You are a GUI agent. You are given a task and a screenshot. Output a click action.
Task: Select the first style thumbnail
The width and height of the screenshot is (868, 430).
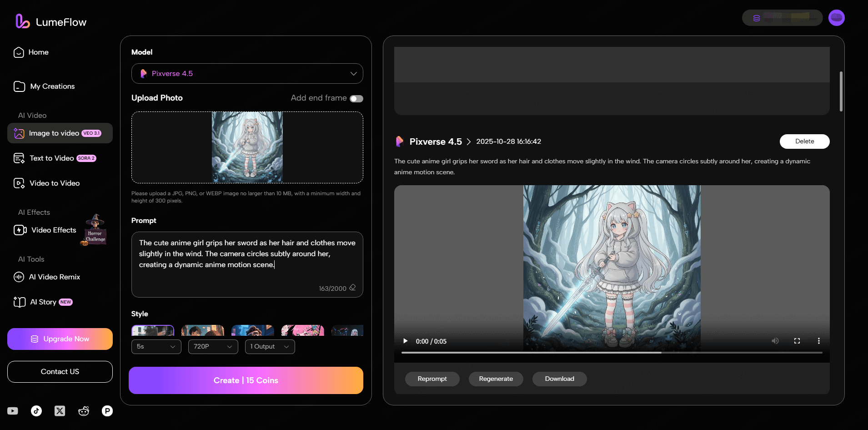coord(153,331)
